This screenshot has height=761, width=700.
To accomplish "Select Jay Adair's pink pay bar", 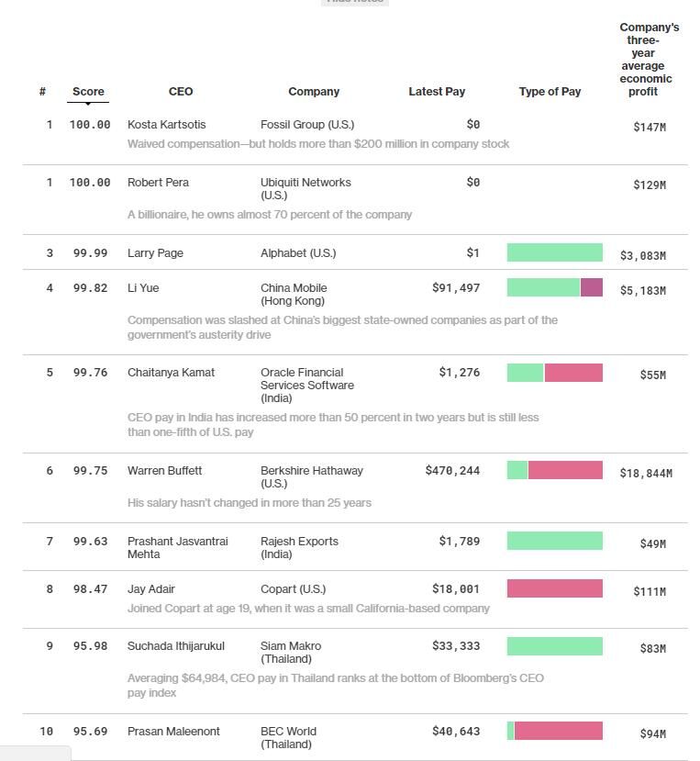I will (554, 588).
